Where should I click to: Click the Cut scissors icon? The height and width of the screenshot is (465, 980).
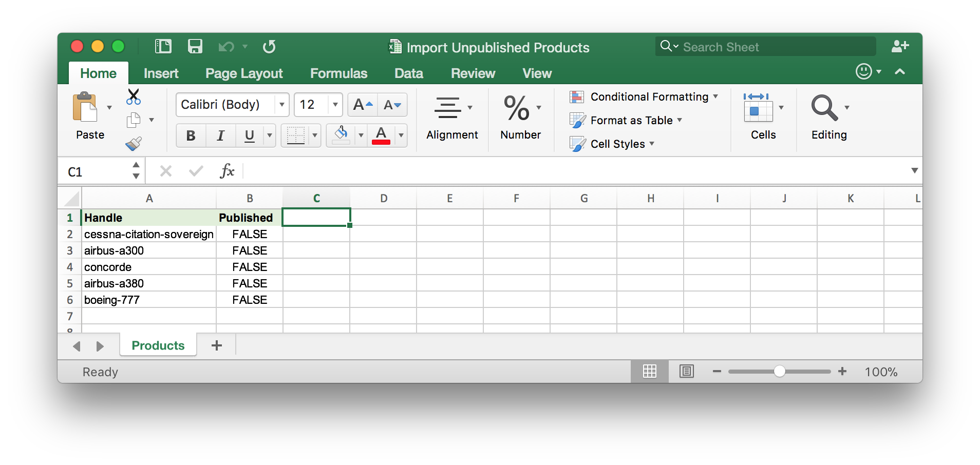point(134,96)
